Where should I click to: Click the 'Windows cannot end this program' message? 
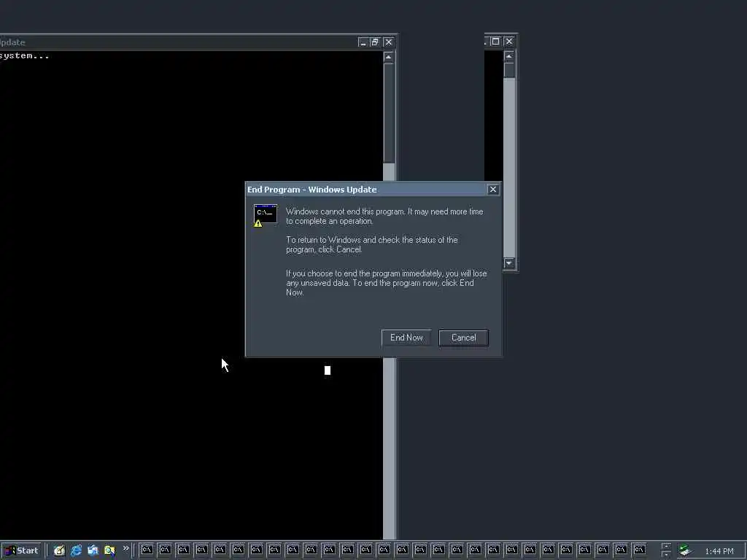pos(384,216)
